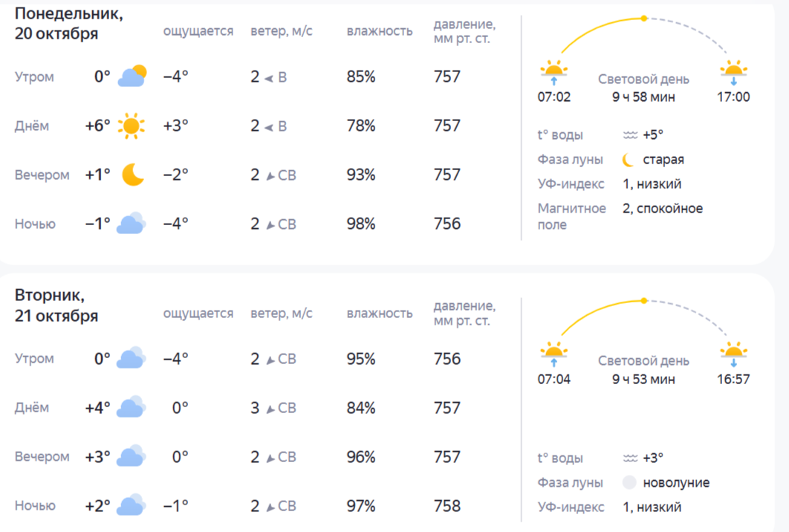The width and height of the screenshot is (789, 532).
Task: Click the sunset icon above 17:00
Action: pyautogui.click(x=733, y=72)
